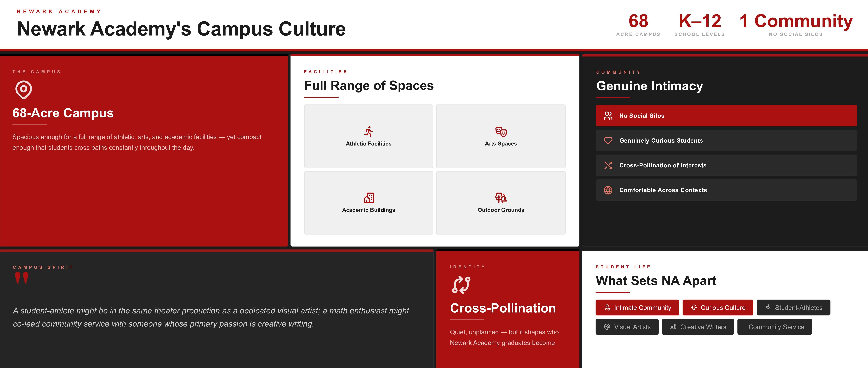868x368 pixels.
Task: Click the lightbulb icon in Curious Culture tag
Action: [694, 308]
